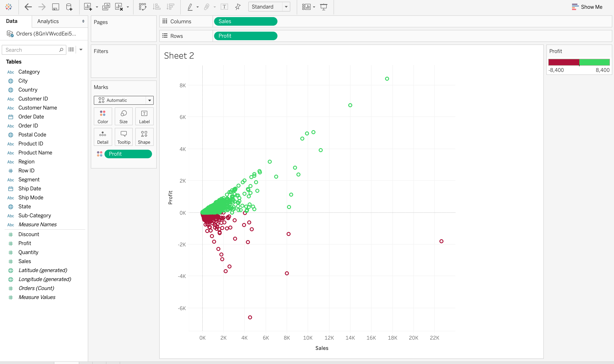Open the Detail mark card
Screen dimensions: 614x364
pos(103,137)
